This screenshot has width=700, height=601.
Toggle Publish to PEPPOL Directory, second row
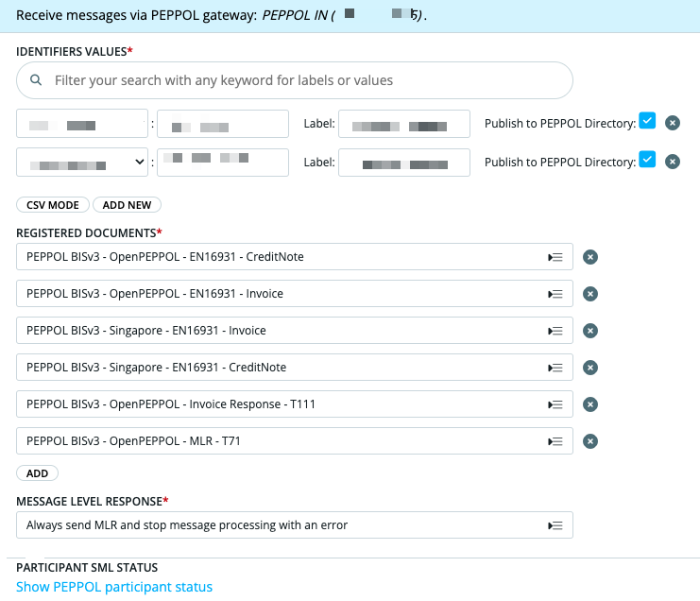[647, 160]
